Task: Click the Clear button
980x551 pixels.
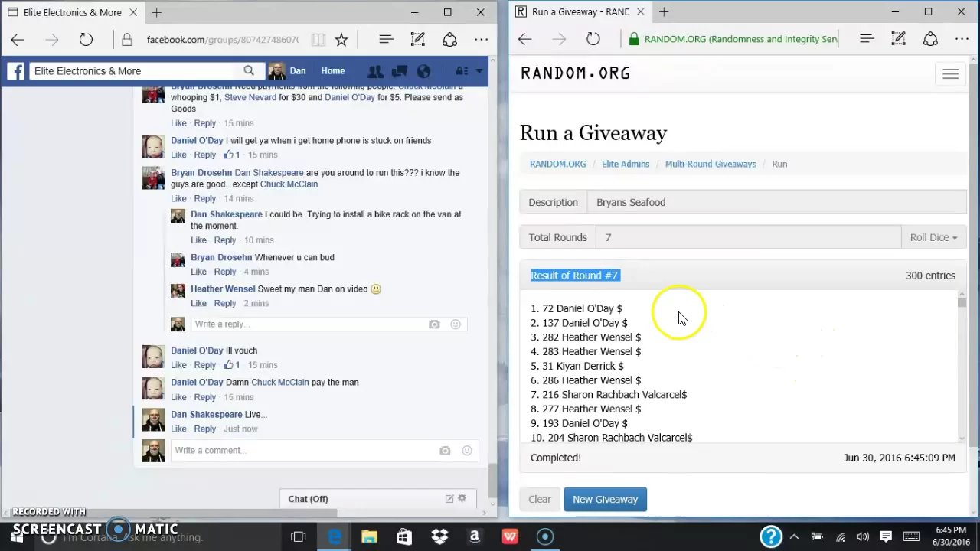Action: tap(540, 499)
